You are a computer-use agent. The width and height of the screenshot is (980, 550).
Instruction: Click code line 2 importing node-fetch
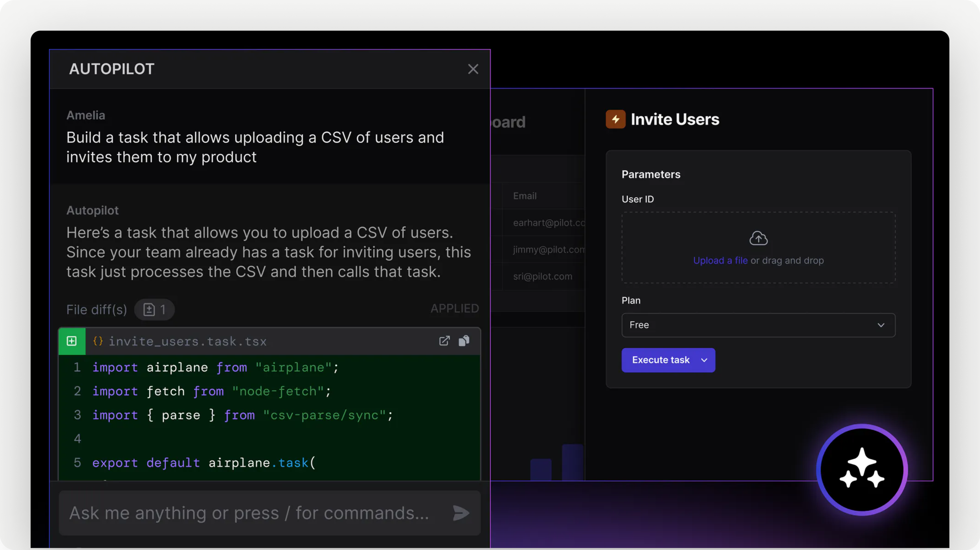point(211,392)
